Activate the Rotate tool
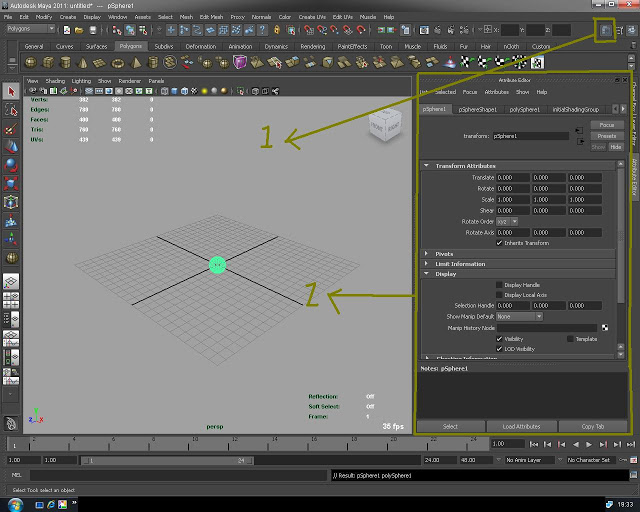 (x=11, y=165)
